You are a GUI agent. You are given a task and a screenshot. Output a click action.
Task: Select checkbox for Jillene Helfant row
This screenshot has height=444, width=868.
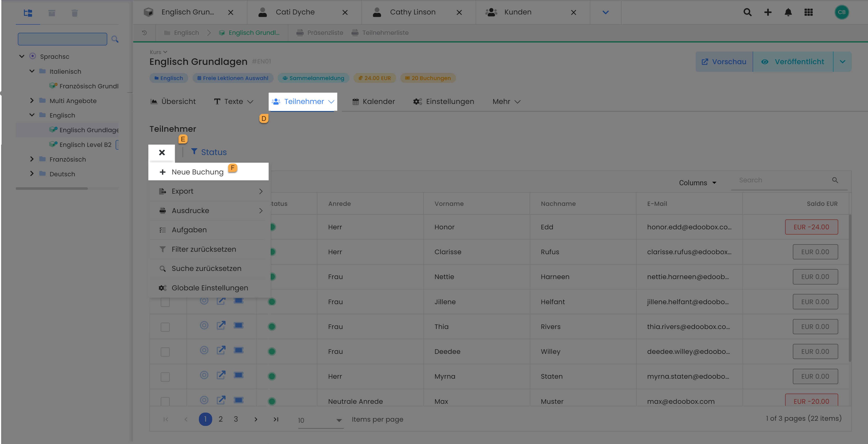[165, 302]
